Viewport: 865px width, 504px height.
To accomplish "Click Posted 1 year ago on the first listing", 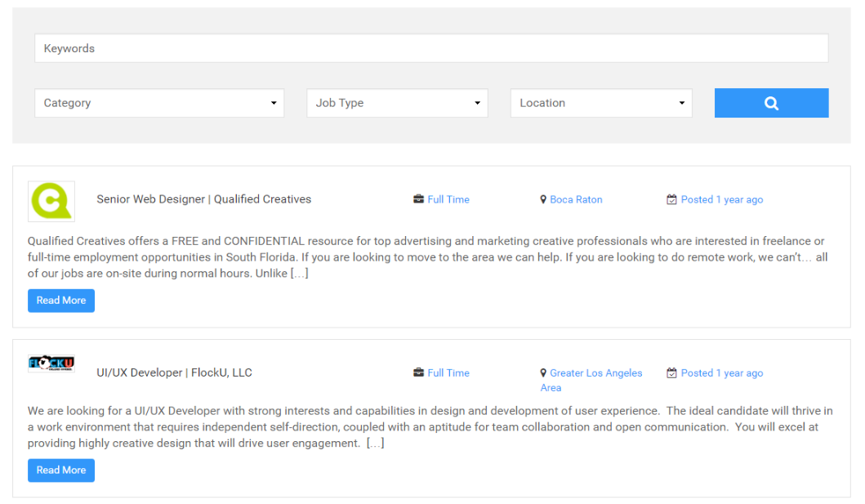I will pos(721,198).
